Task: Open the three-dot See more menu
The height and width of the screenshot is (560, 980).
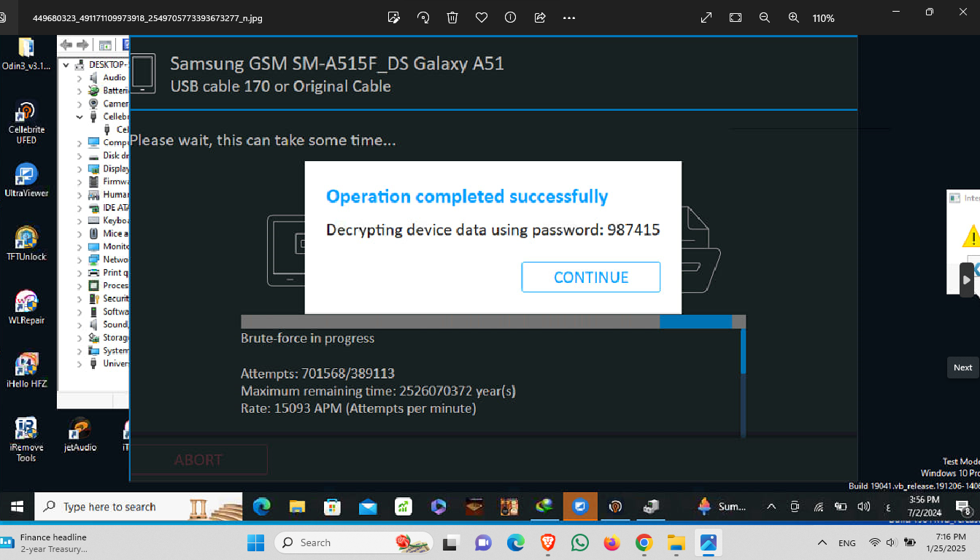Action: coord(569,17)
